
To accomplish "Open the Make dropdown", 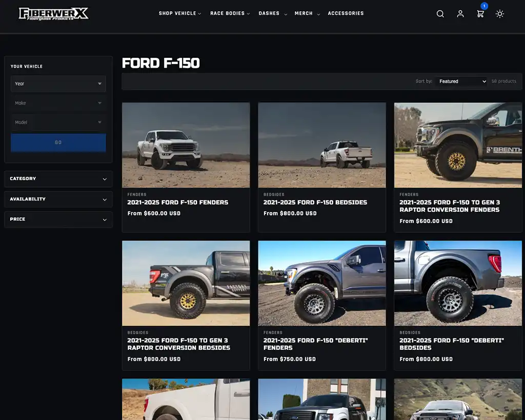I will (58, 103).
